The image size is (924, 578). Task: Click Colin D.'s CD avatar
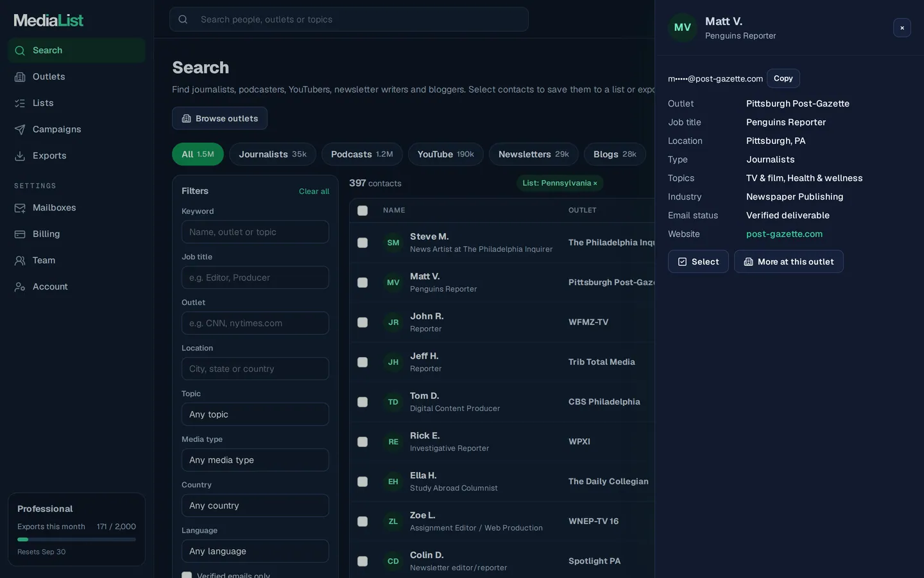pos(393,561)
